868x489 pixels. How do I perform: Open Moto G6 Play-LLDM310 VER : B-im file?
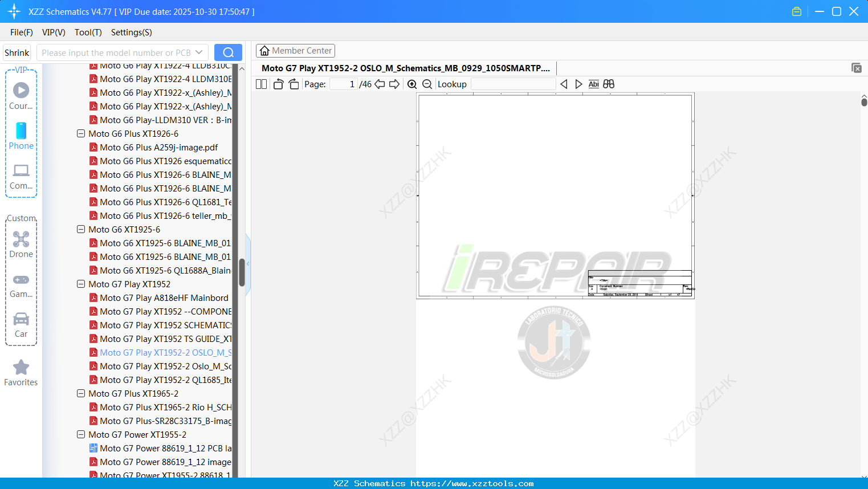(161, 120)
